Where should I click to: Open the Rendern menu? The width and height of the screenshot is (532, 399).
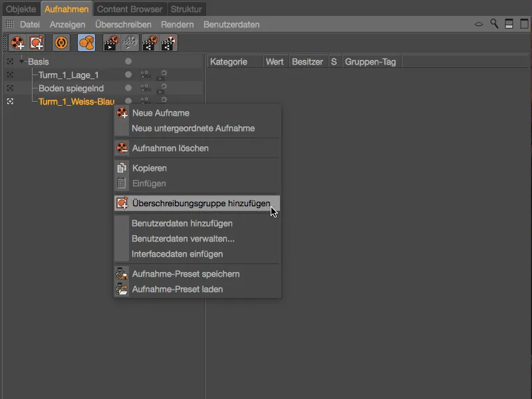click(x=178, y=25)
